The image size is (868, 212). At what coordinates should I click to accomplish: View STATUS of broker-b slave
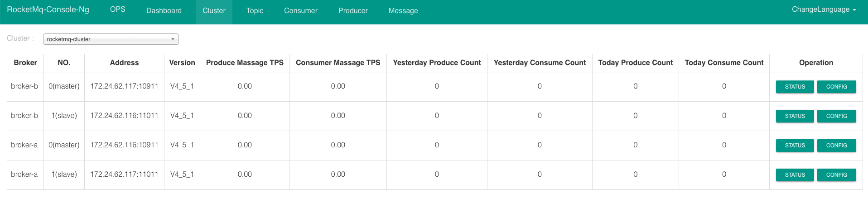(795, 116)
